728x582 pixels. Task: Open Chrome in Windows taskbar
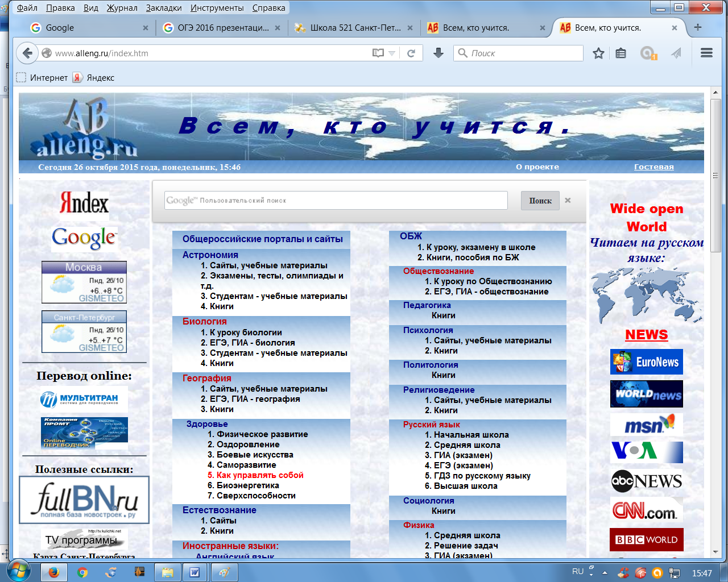(x=82, y=572)
